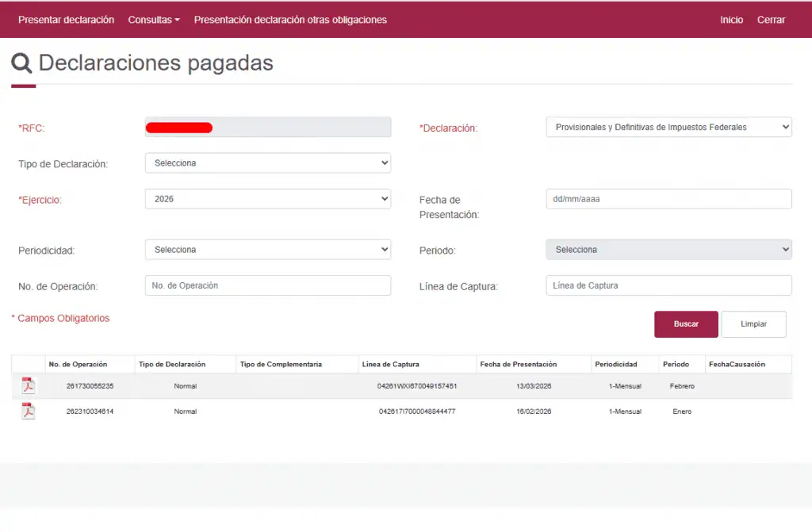812x532 pixels.
Task: Expand the Declaración dropdown
Action: pyautogui.click(x=668, y=127)
